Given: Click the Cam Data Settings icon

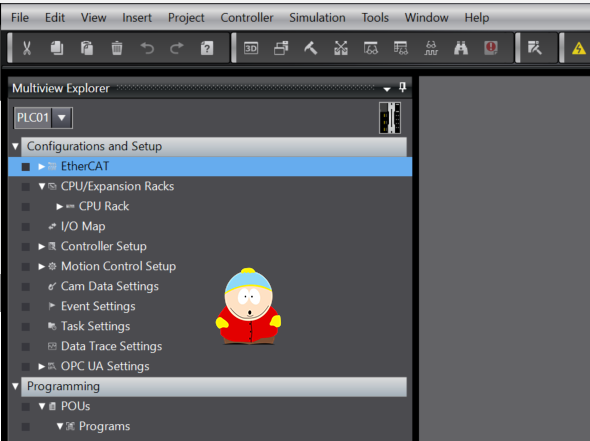Looking at the screenshot, I should pyautogui.click(x=52, y=286).
